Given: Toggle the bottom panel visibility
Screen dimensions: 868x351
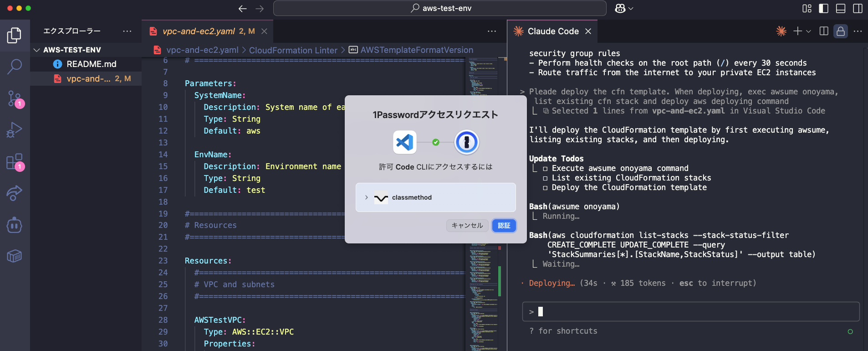Looking at the screenshot, I should pyautogui.click(x=841, y=8).
